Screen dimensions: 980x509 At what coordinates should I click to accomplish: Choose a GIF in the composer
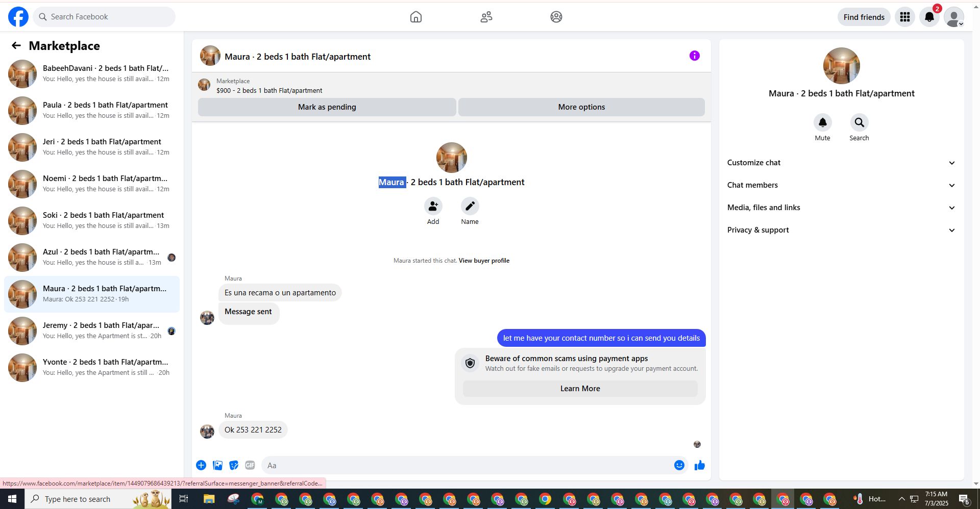click(250, 465)
